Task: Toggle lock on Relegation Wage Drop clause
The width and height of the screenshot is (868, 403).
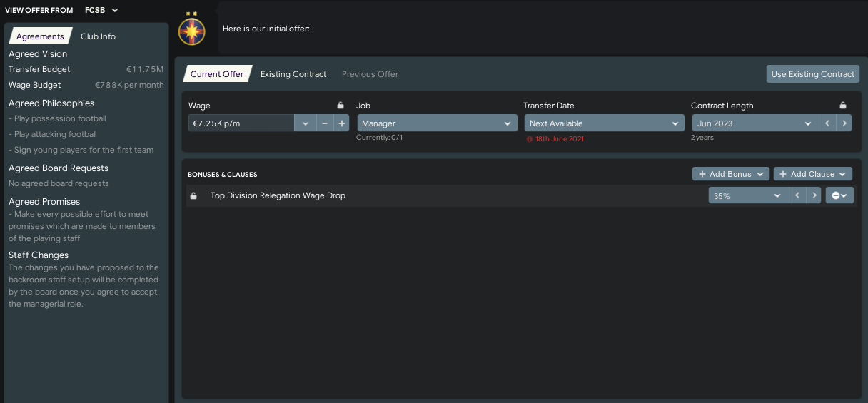Action: pyautogui.click(x=193, y=195)
